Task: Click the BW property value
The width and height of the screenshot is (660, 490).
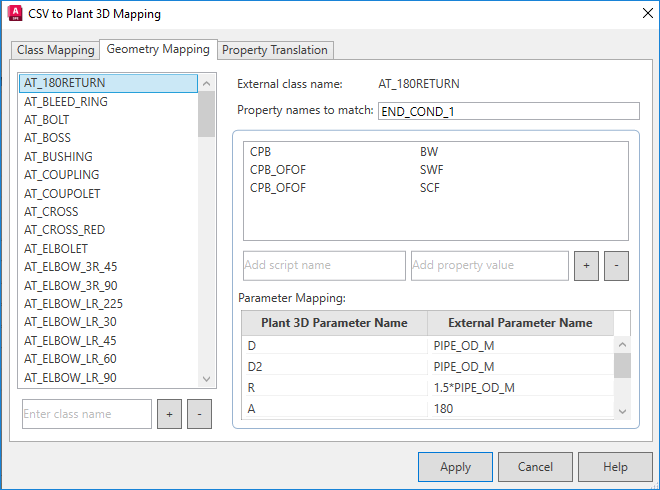Action: click(x=429, y=152)
